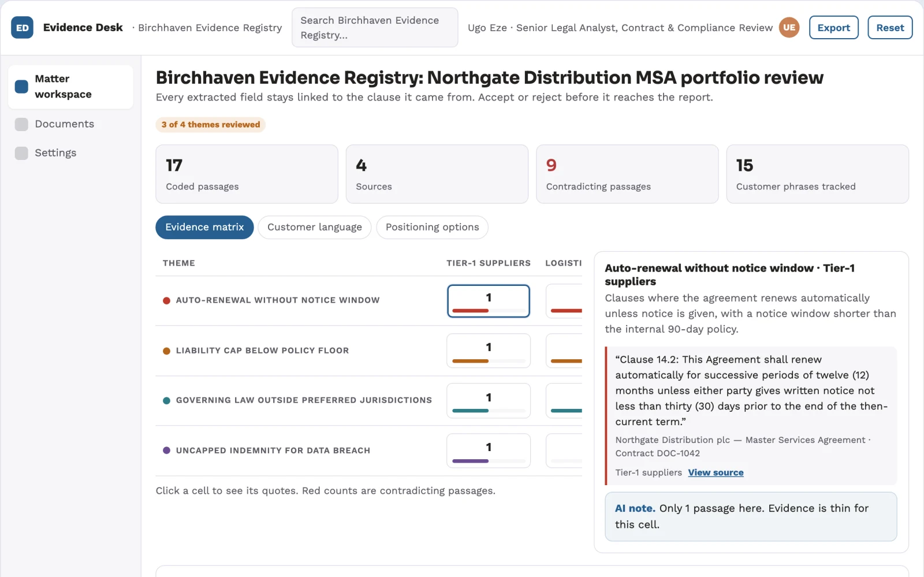
Task: Select Governing law Tier-1 suppliers cell
Action: pos(489,401)
